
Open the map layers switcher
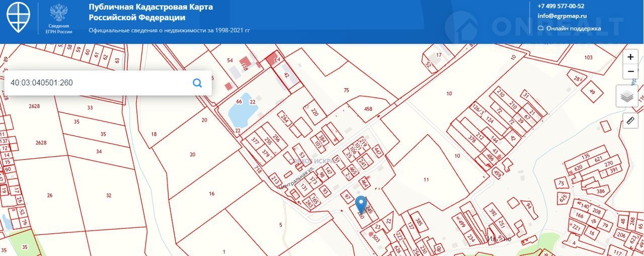pos(627,96)
